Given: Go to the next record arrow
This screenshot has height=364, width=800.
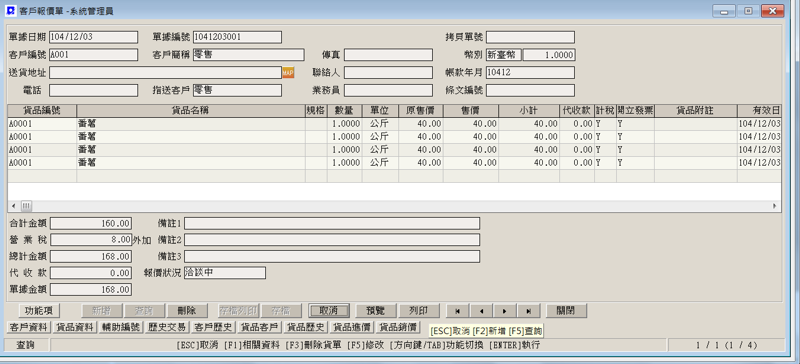Looking at the screenshot, I should 505,310.
